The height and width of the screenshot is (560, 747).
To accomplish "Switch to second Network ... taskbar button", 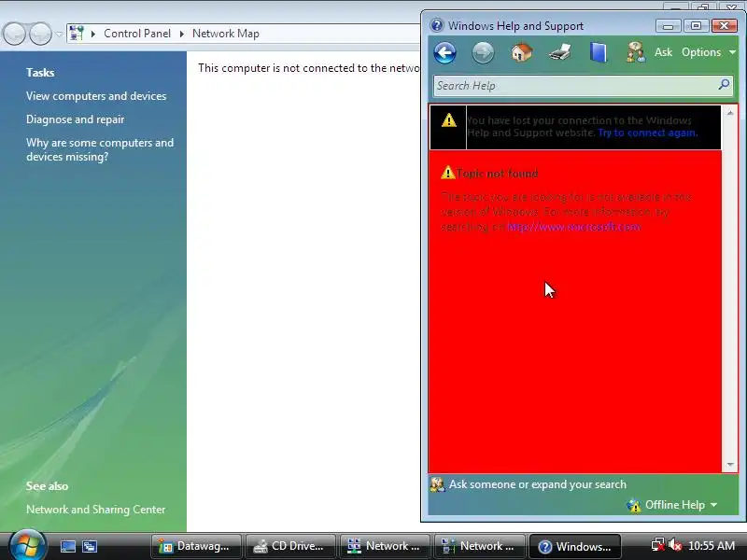I will [x=479, y=546].
